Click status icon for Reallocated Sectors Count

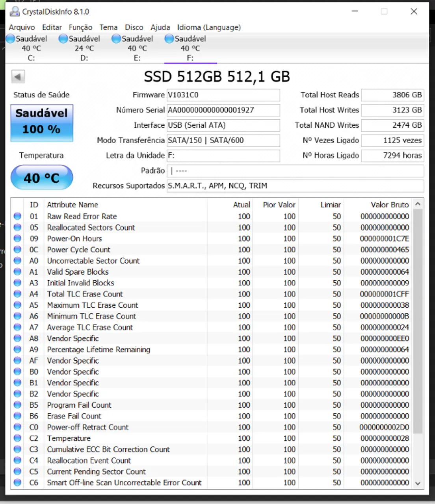pos(17,227)
